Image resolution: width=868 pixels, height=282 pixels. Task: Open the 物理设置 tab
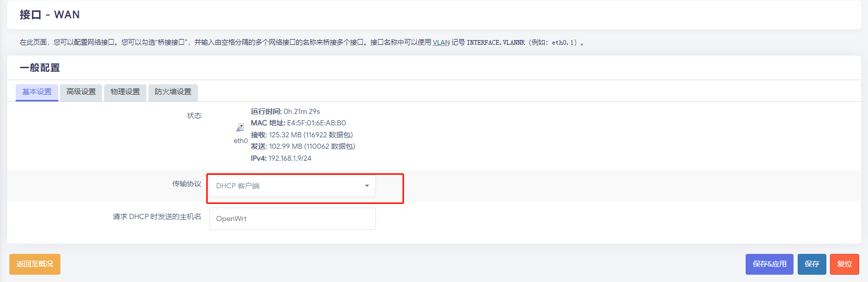(125, 92)
